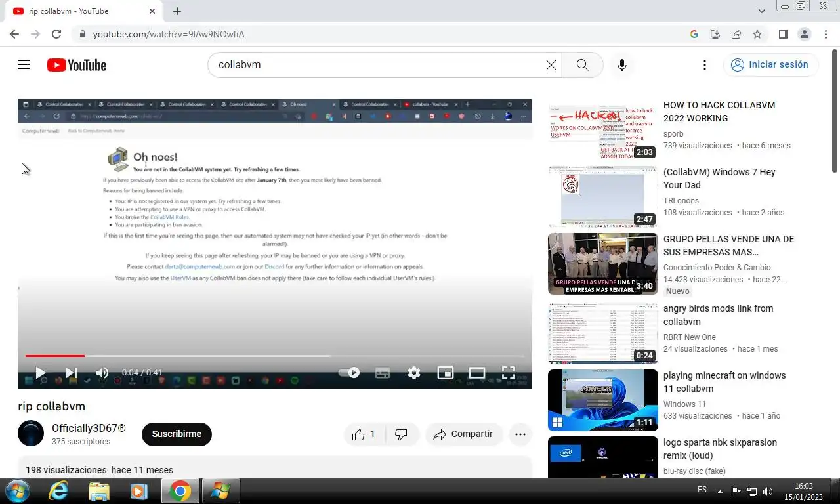Toggle the autoplay switch in the player
Viewport: 840px width, 504px height.
pyautogui.click(x=349, y=373)
